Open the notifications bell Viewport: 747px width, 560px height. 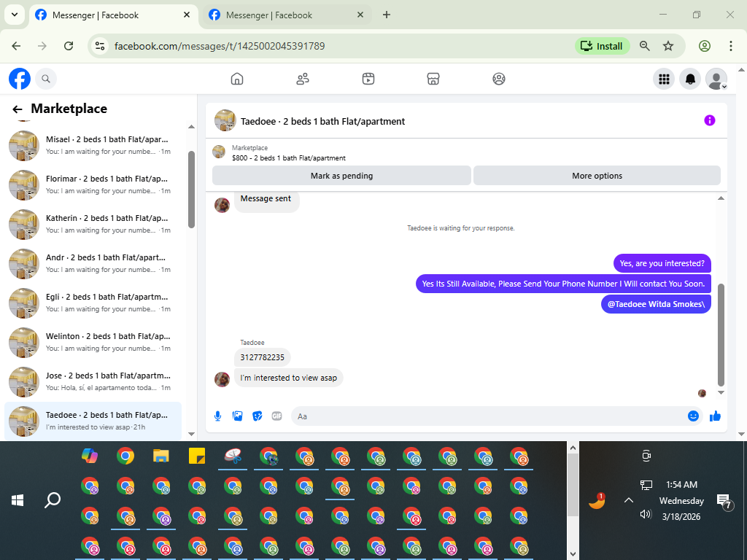(690, 79)
